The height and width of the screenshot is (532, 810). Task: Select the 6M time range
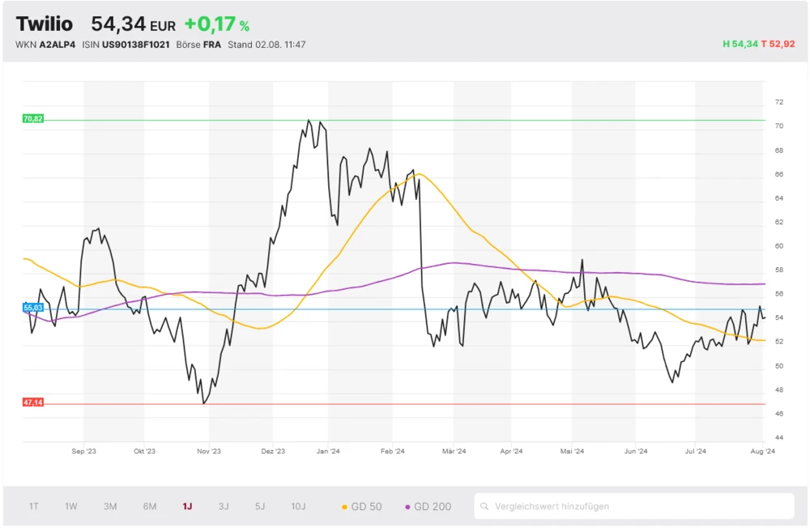pyautogui.click(x=150, y=507)
